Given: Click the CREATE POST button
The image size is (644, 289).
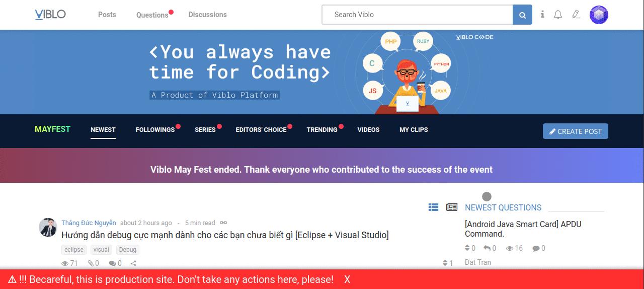Looking at the screenshot, I should tap(576, 131).
